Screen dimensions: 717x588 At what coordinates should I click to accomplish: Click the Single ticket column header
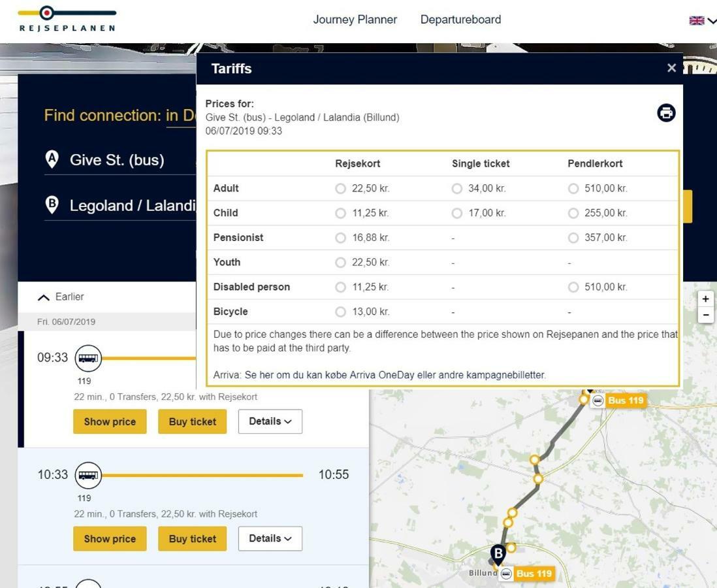(x=481, y=164)
